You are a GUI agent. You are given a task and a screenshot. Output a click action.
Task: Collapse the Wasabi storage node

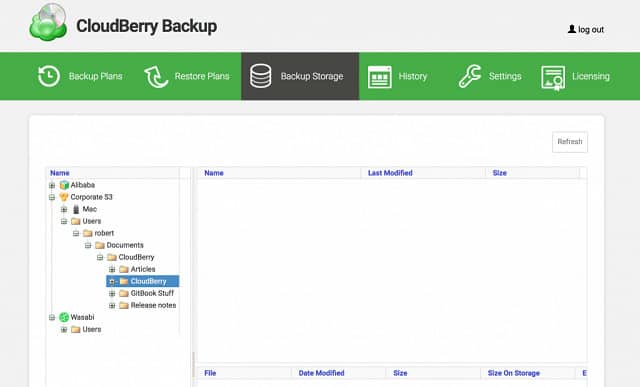tap(52, 317)
